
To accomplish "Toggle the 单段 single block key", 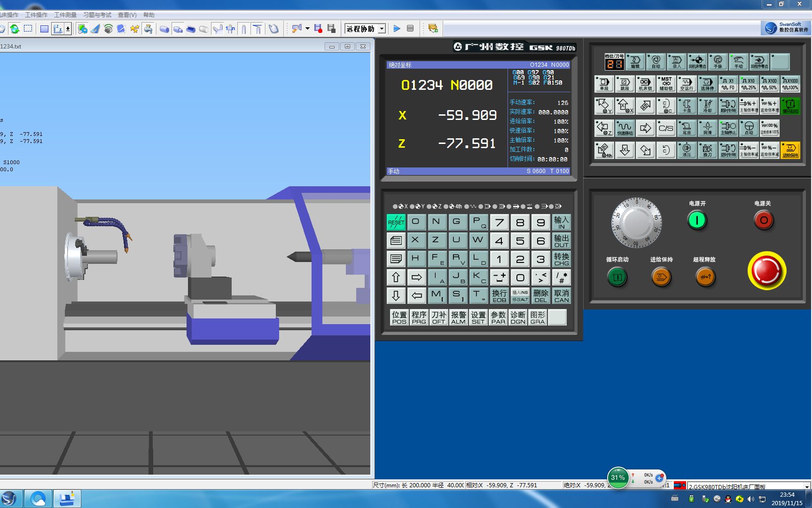I will (x=604, y=84).
